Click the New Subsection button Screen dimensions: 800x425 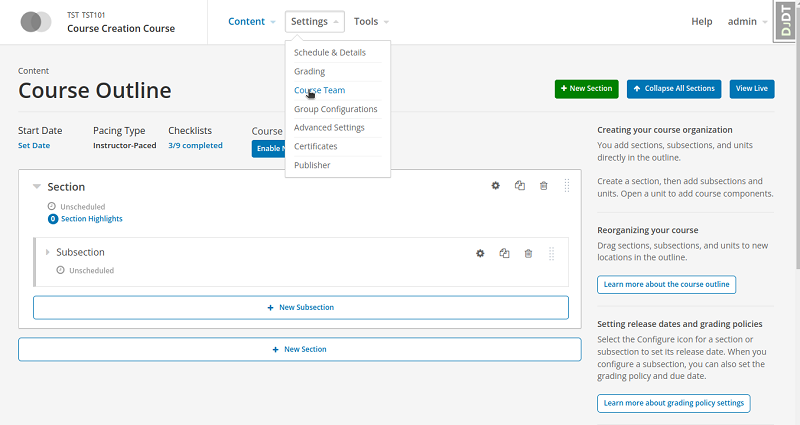pos(301,308)
